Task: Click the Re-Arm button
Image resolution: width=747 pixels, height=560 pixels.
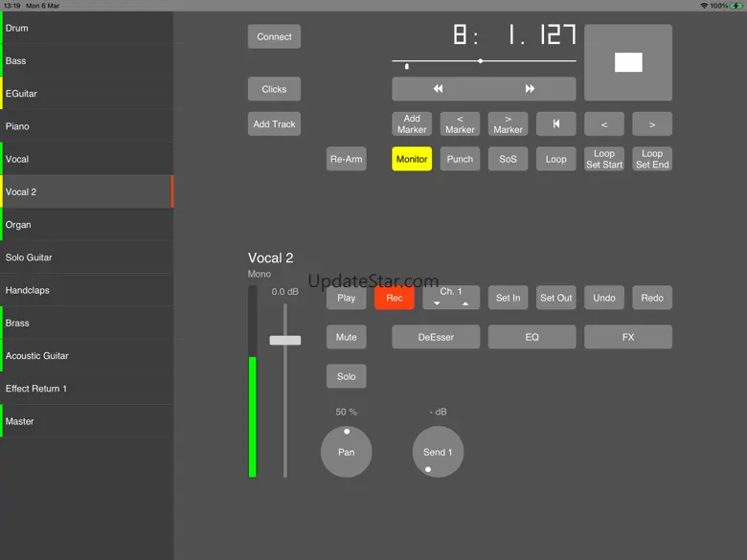Action: pos(347,159)
